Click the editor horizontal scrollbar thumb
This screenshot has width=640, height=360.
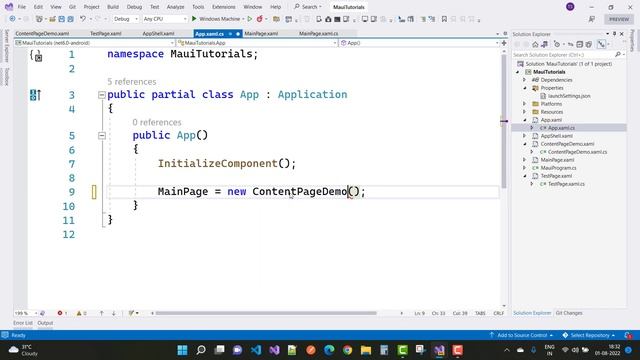(266, 313)
